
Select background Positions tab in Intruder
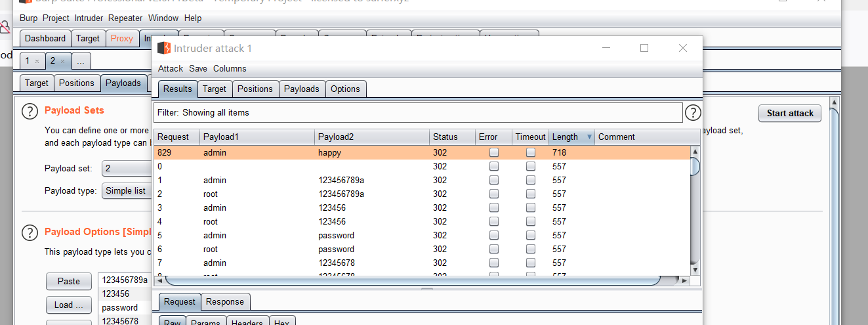pyautogui.click(x=77, y=83)
